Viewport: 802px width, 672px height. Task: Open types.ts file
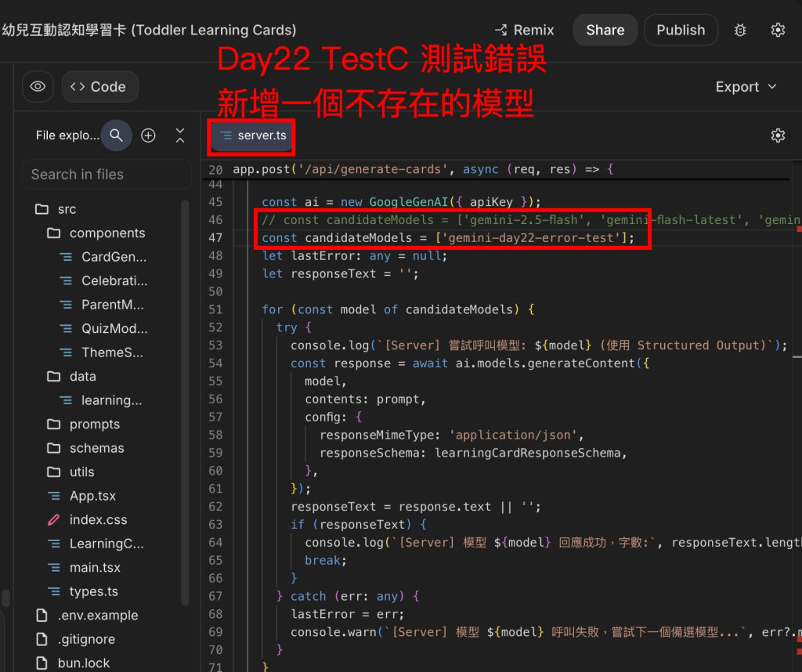pyautogui.click(x=83, y=591)
